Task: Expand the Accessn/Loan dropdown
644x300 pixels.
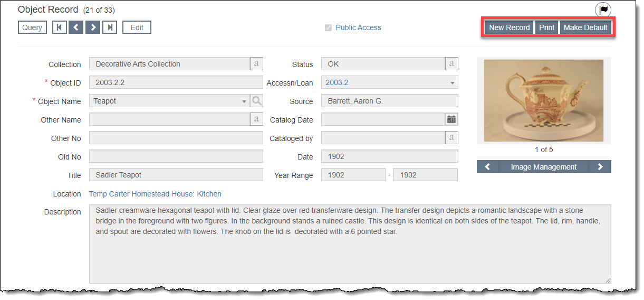Action: pyautogui.click(x=452, y=83)
